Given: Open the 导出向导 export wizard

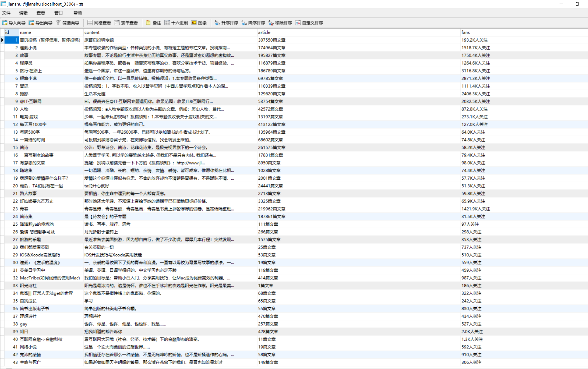Looking at the screenshot, I should click(x=40, y=23).
